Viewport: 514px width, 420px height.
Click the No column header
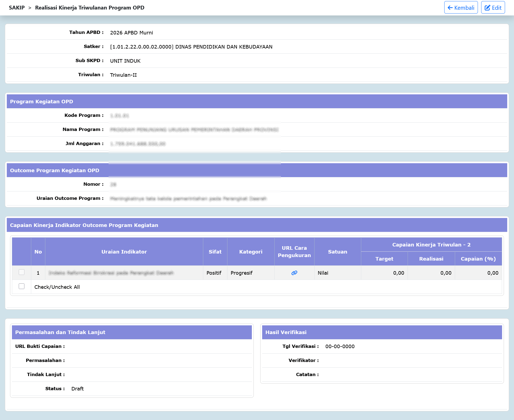[x=38, y=252]
